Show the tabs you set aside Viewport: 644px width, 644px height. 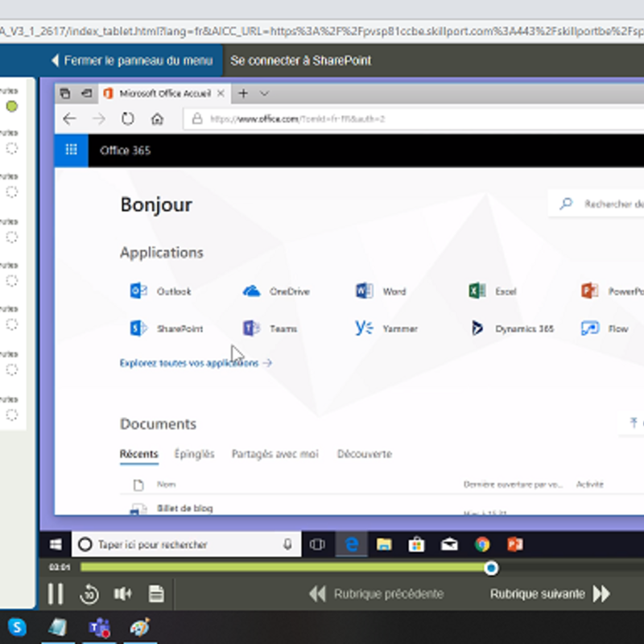(x=65, y=93)
